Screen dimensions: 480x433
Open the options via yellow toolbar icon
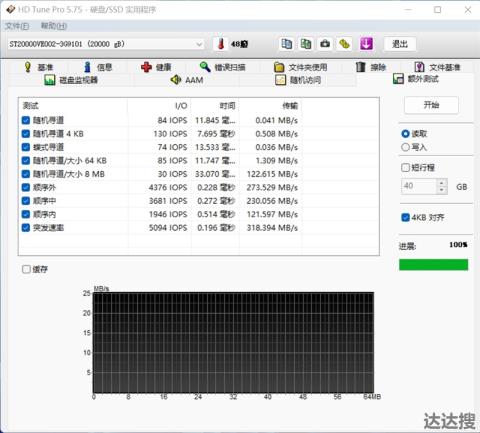(x=344, y=44)
